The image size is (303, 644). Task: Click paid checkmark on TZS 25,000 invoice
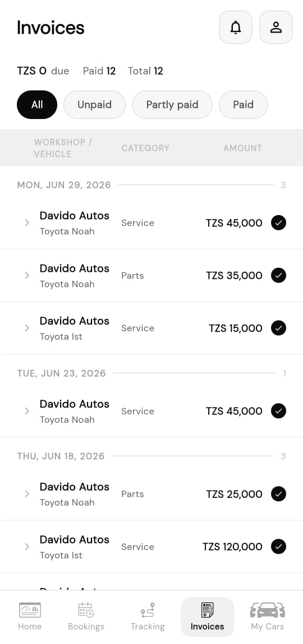pyautogui.click(x=278, y=494)
